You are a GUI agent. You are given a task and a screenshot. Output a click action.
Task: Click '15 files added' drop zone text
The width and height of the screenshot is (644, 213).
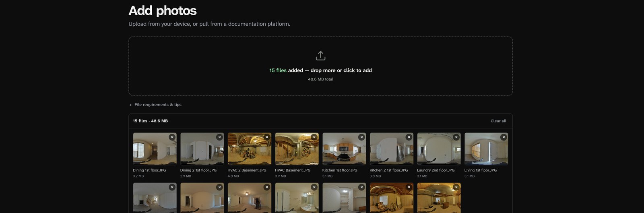(320, 70)
